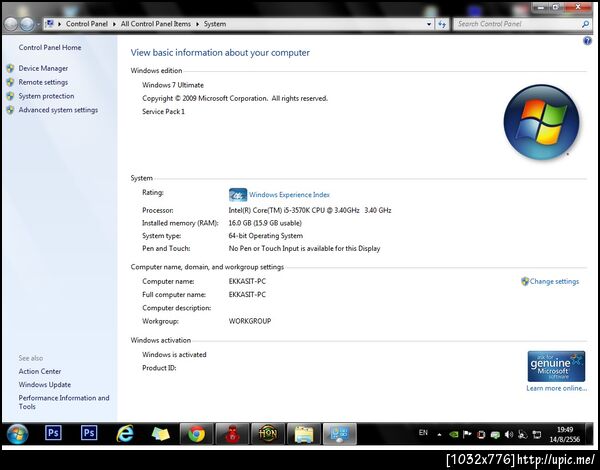Open the recent pages dropdown arrow
This screenshot has height=470, width=600.
coord(38,24)
